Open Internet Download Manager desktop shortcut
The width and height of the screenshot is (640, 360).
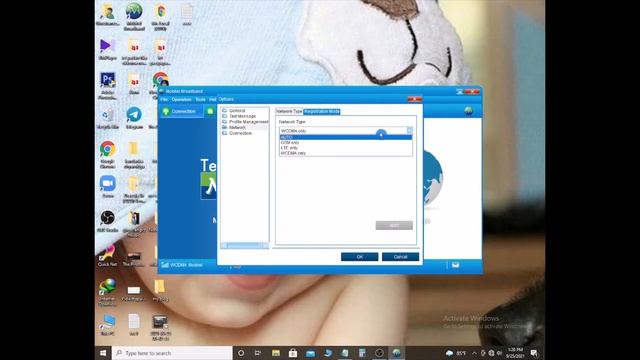(107, 292)
